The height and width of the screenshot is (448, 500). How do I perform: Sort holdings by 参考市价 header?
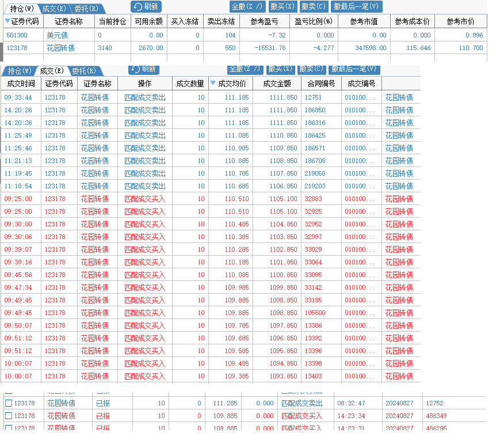pyautogui.click(x=460, y=21)
